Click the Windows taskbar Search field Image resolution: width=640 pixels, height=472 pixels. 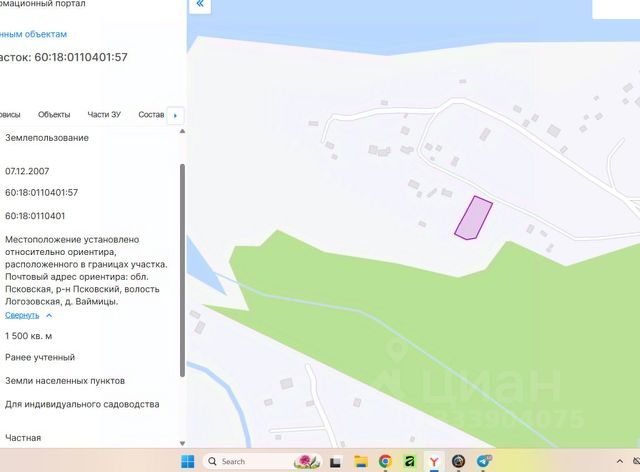[x=262, y=461]
